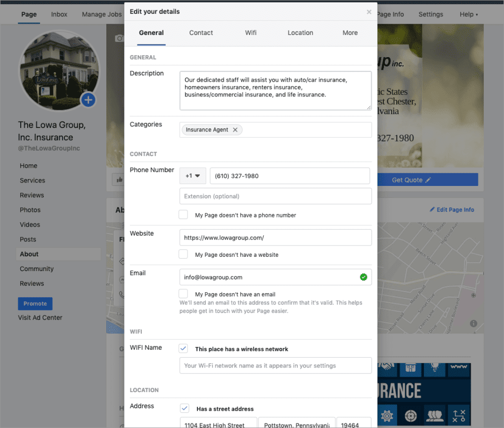
Task: Click the strategy arrows tile in banner
Action: 459,416
